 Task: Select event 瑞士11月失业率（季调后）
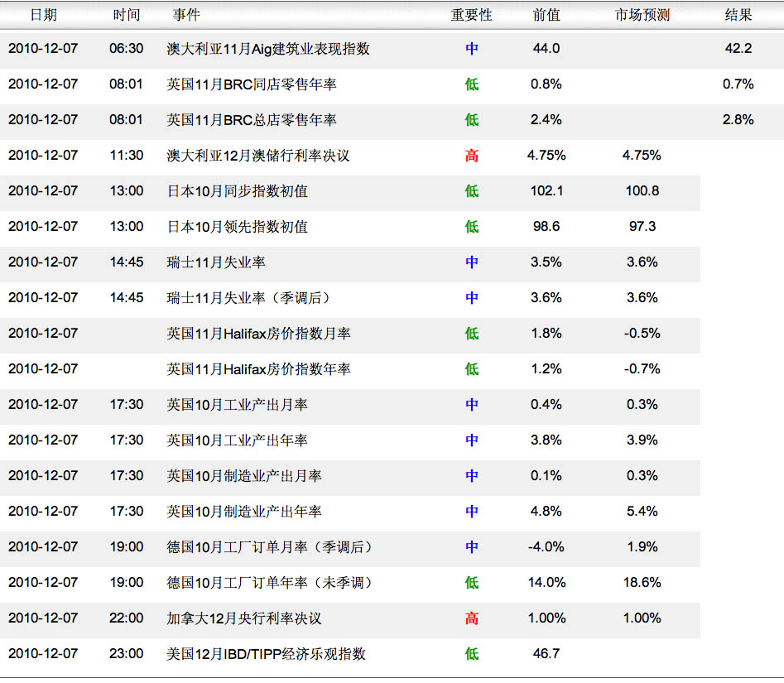[x=248, y=298]
